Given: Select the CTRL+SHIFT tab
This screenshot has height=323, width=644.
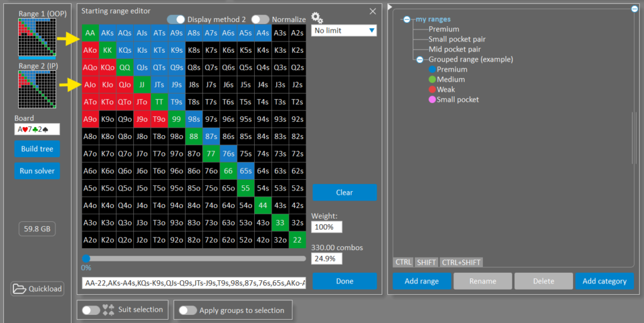Looking at the screenshot, I should (x=461, y=262).
